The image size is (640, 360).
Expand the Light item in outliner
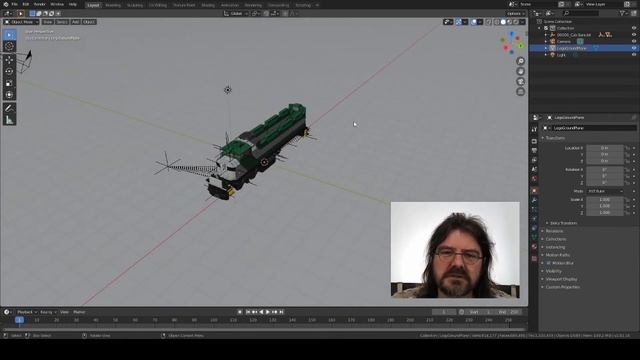546,55
